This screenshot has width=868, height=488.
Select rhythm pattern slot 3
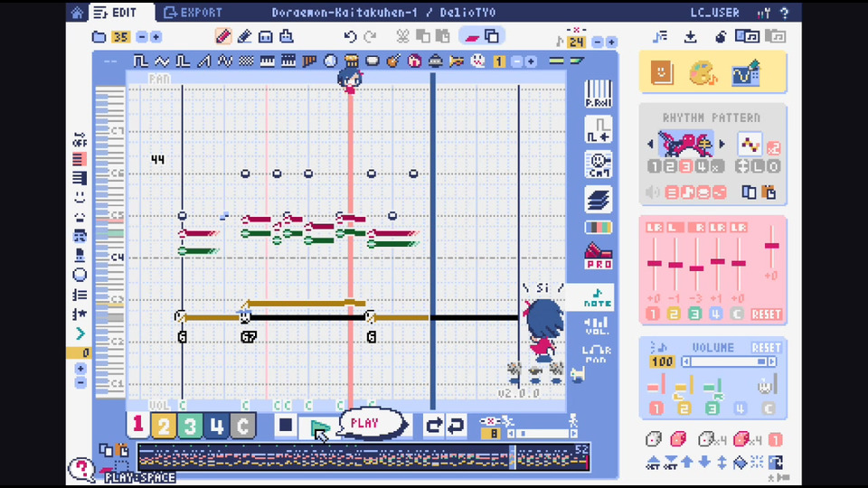(686, 166)
